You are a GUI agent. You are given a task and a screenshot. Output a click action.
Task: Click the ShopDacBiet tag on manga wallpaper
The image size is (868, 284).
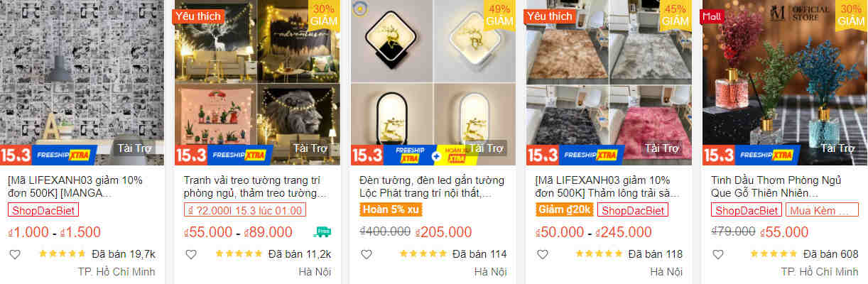tap(43, 210)
